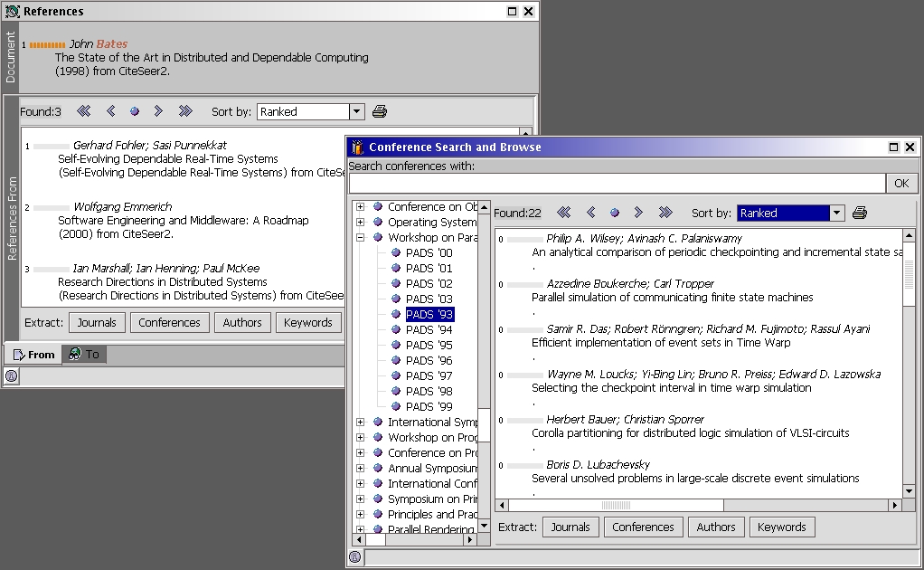Screen dimensions: 924x570
Task: Open 'Self-Evolving Dependable Real-Time Systems' reference
Action: 168,159
